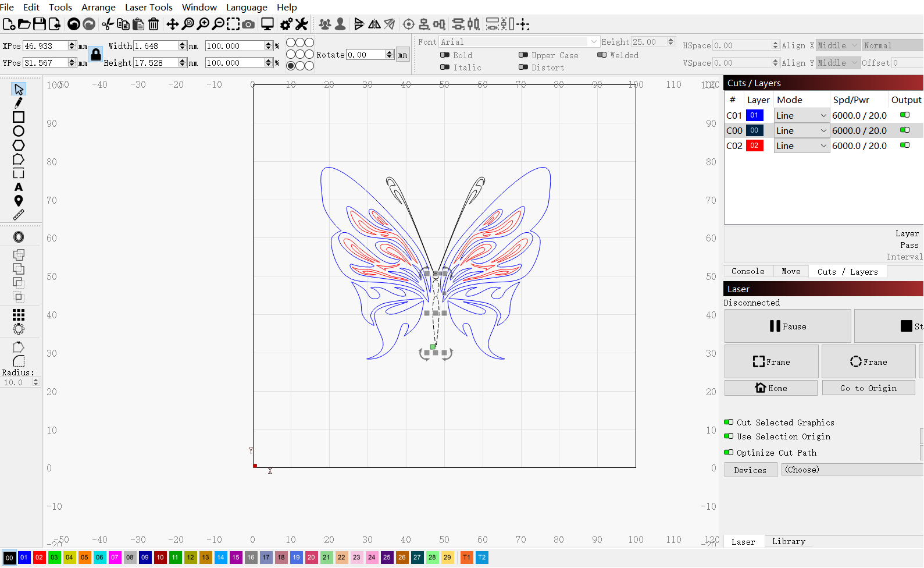924x568 pixels.
Task: Click the Import file icon
Action: (x=54, y=24)
